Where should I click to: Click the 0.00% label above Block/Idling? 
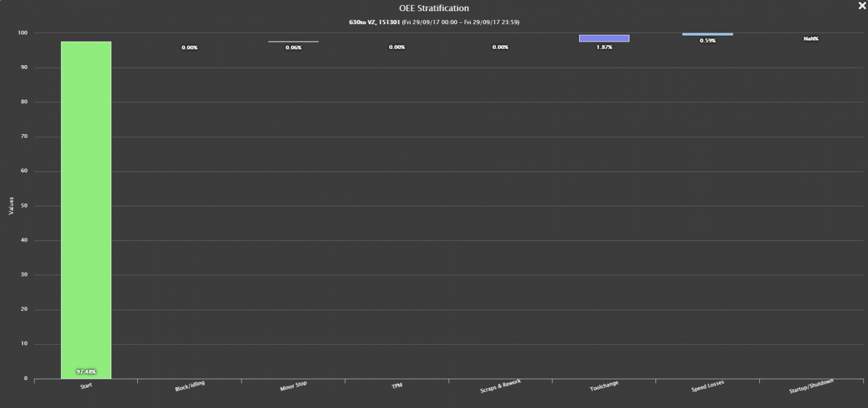pos(190,48)
